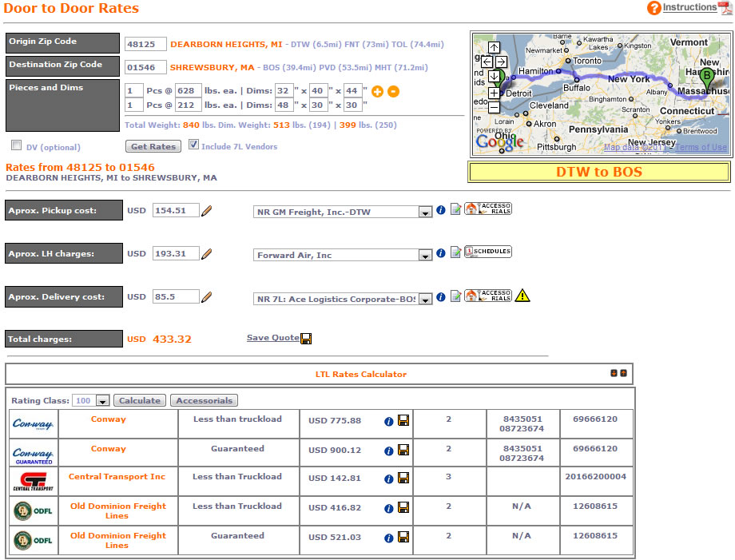This screenshot has width=735, height=560.
Task: Open the Instructions link
Action: [689, 7]
